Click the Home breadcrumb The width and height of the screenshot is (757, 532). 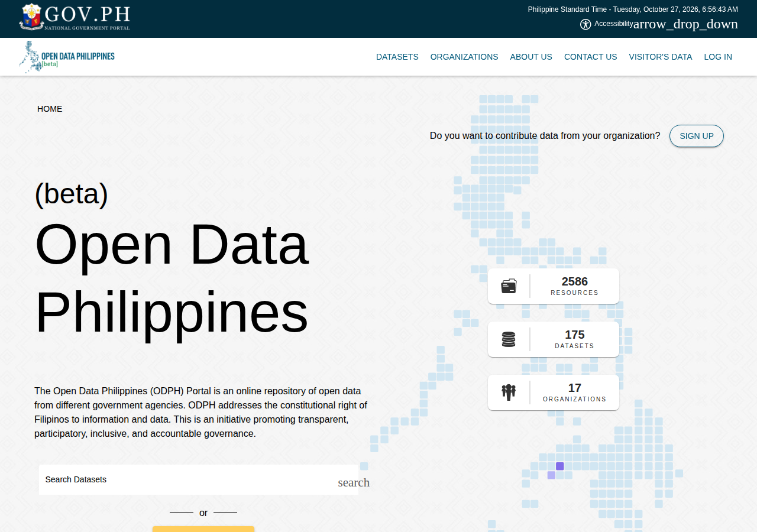click(x=50, y=109)
